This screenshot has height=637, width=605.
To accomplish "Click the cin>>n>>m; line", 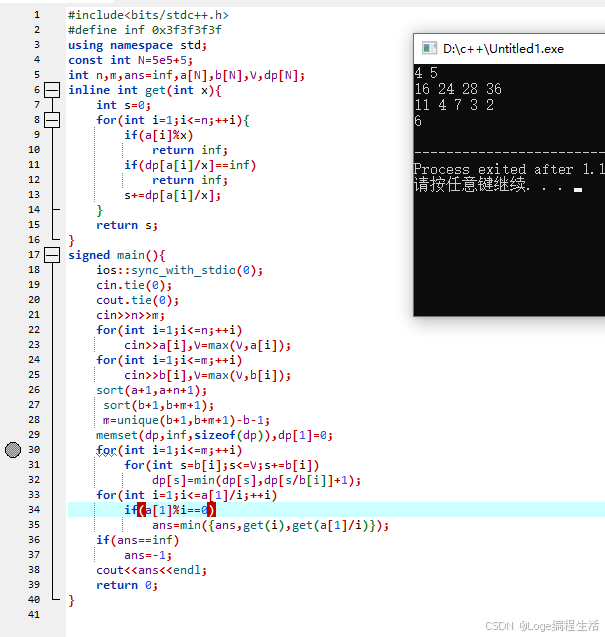I will [x=130, y=315].
